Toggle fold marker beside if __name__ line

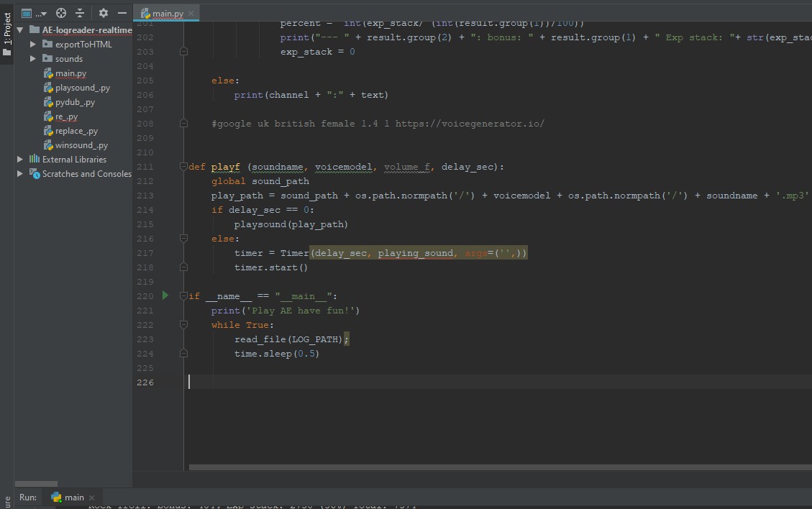click(184, 296)
